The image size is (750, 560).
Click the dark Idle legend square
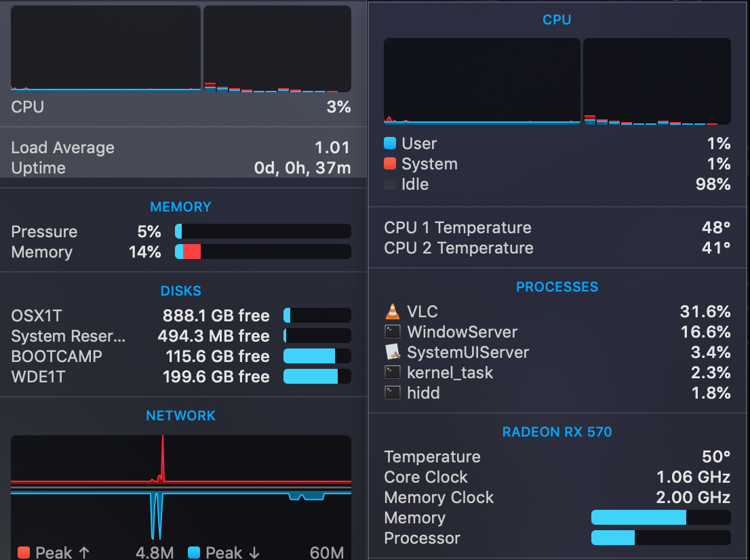tap(390, 184)
